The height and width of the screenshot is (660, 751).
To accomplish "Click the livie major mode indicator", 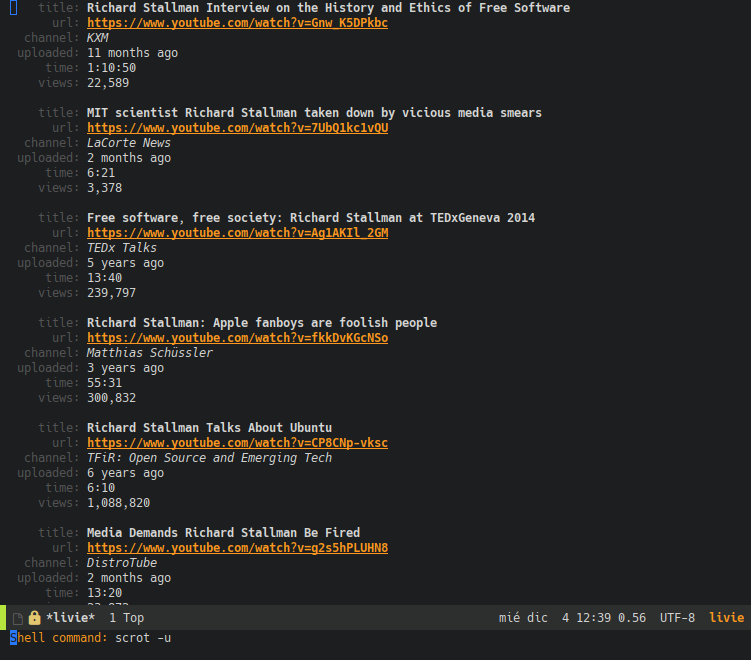I will click(727, 618).
